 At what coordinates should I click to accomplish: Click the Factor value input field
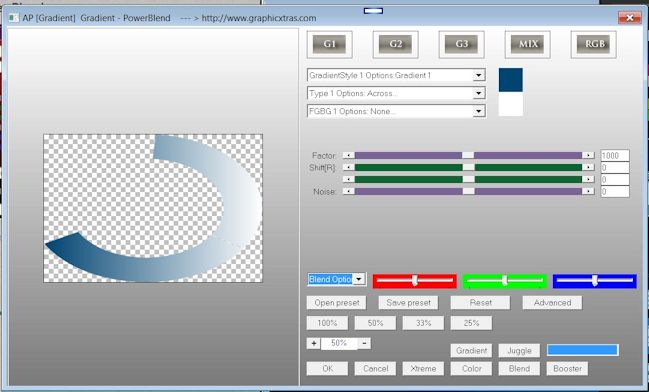[615, 156]
